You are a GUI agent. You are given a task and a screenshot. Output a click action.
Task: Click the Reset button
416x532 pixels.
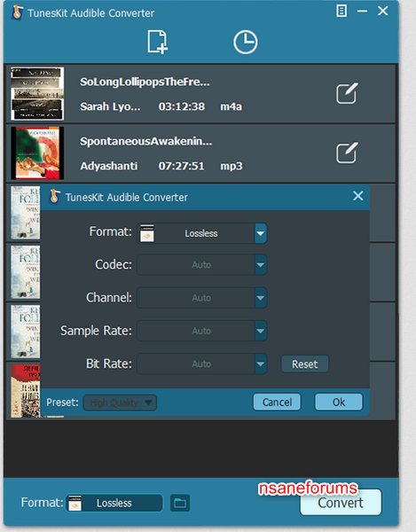[305, 364]
